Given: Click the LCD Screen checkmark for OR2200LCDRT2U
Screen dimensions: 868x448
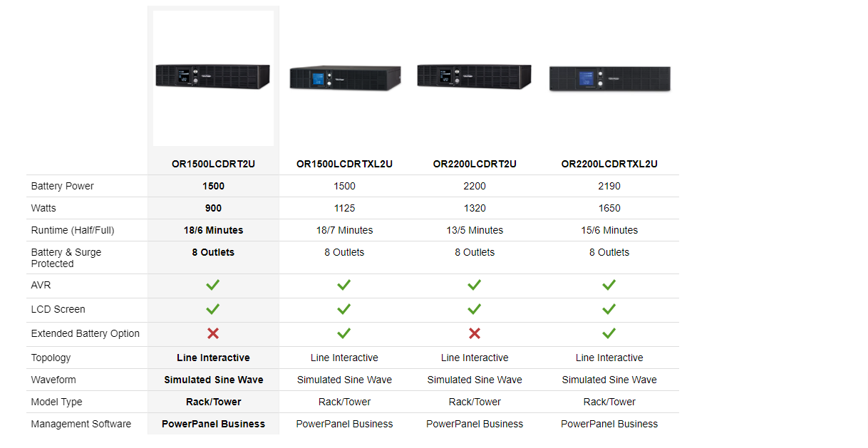Looking at the screenshot, I should 475,309.
